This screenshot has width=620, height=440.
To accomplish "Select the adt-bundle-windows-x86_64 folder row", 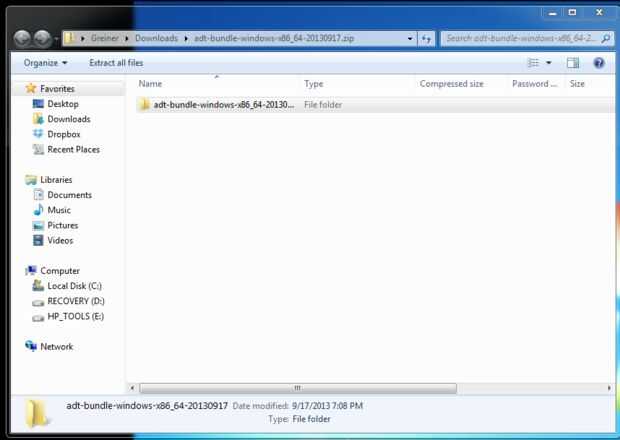I will [375, 105].
